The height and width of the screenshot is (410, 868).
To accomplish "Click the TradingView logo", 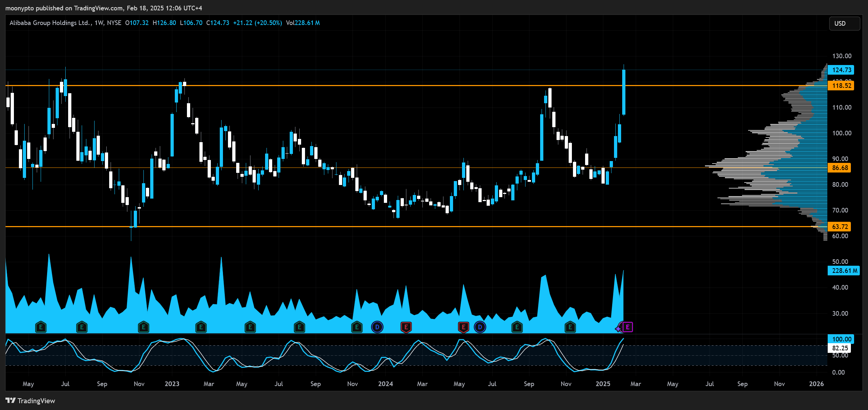I will tap(30, 401).
